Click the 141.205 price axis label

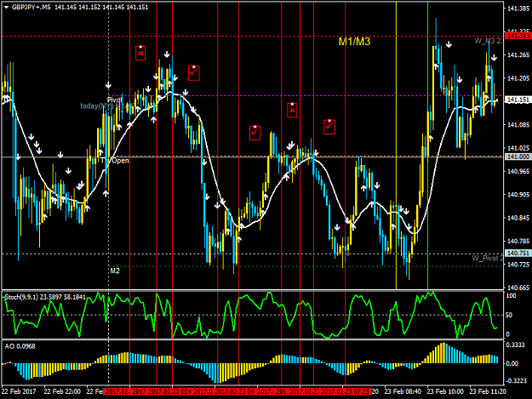[518, 78]
